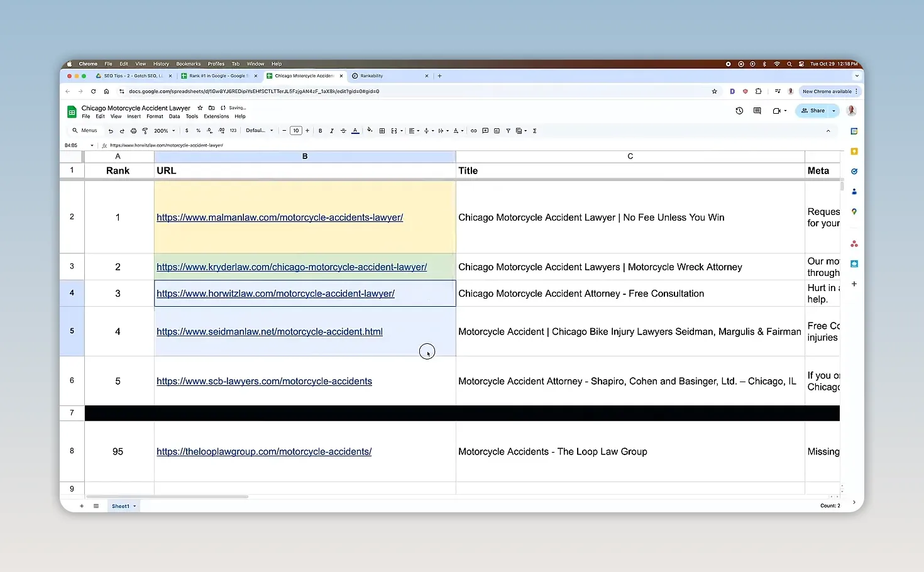Screen dimensions: 924x572
Task: Open the seidmanlaw.net motorcycle accident link
Action: click(270, 332)
